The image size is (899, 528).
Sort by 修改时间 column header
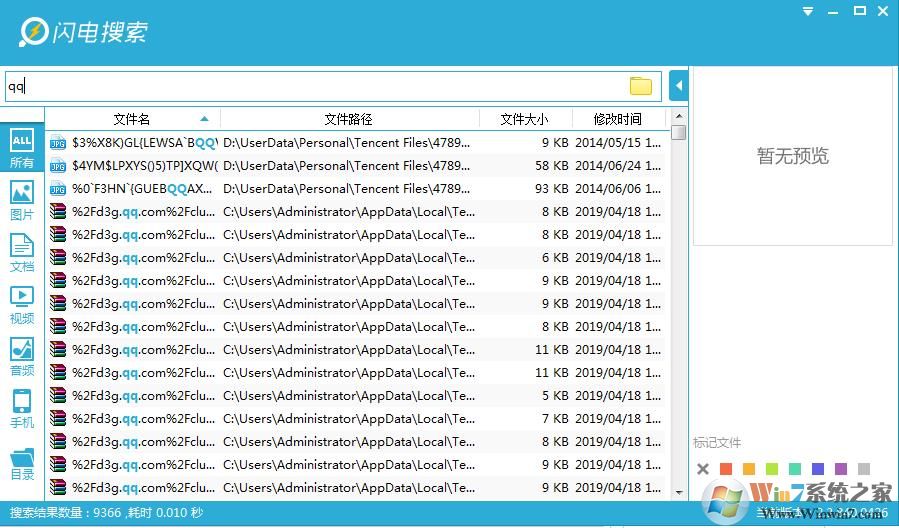pos(617,119)
